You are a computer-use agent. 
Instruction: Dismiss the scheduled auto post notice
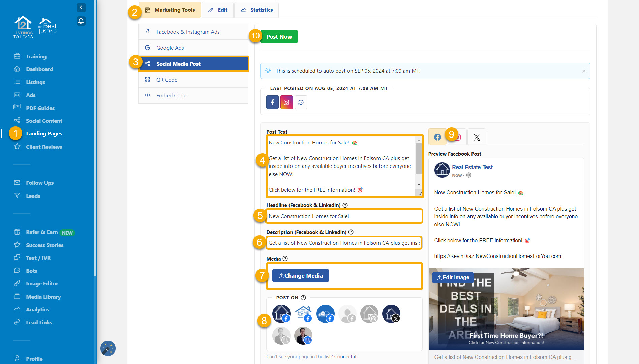pyautogui.click(x=584, y=71)
